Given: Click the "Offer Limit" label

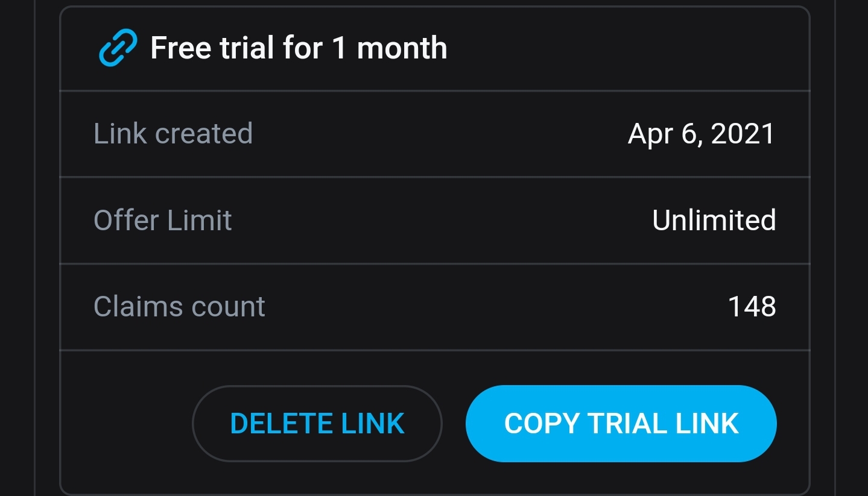Looking at the screenshot, I should [163, 221].
